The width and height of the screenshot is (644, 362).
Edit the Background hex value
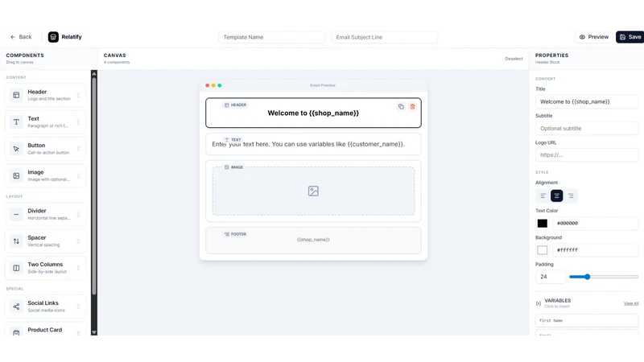(595, 250)
